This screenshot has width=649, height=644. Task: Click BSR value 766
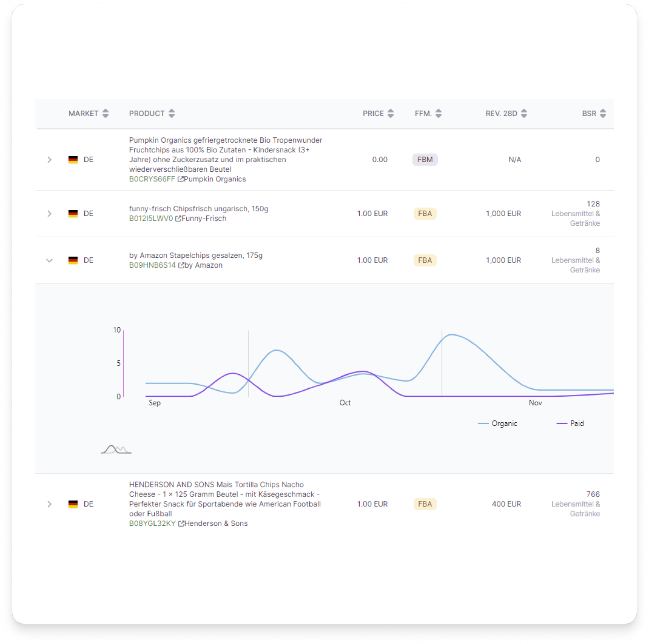click(593, 495)
